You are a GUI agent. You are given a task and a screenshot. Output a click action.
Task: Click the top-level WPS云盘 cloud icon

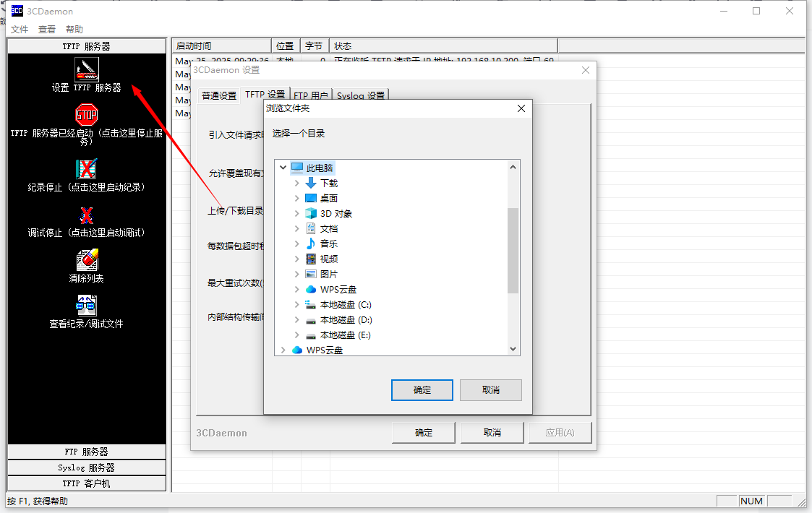297,350
